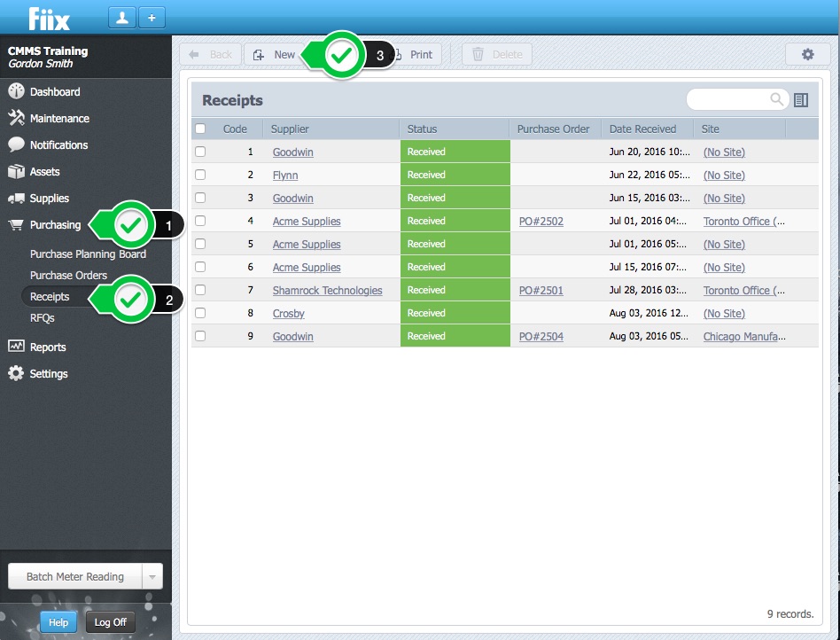Open the Assets section

pos(44,172)
